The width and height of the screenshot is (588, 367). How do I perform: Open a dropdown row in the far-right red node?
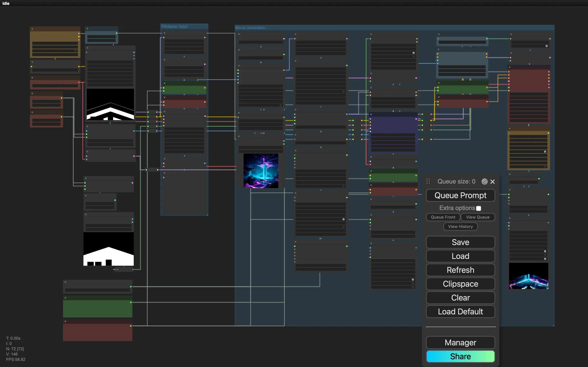[529, 94]
